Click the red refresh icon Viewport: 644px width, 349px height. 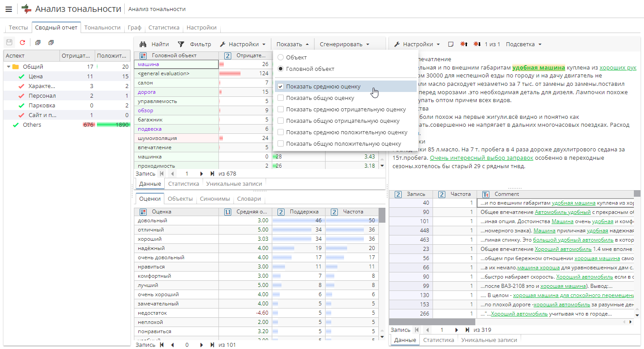22,43
